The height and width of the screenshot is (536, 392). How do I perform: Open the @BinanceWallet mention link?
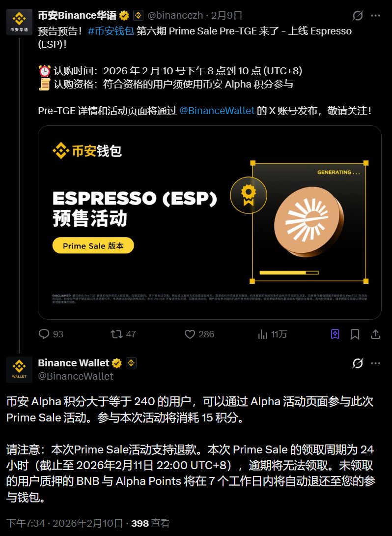[x=217, y=111]
